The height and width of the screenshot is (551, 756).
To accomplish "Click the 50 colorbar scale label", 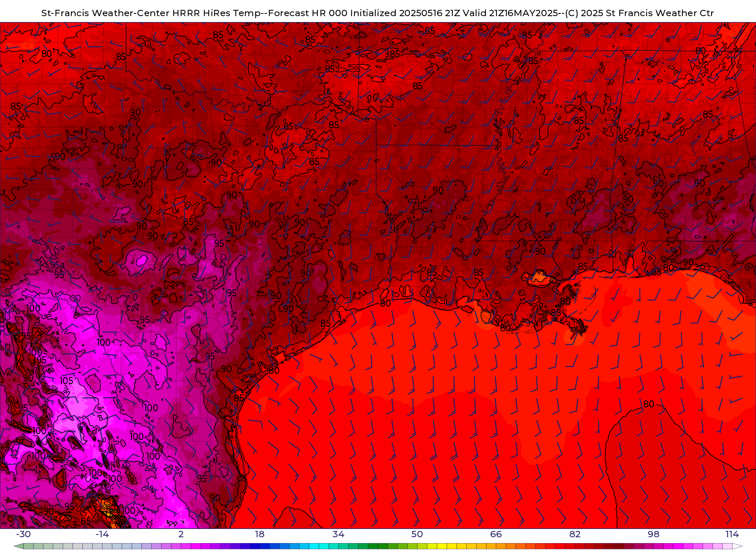I will pyautogui.click(x=417, y=534).
